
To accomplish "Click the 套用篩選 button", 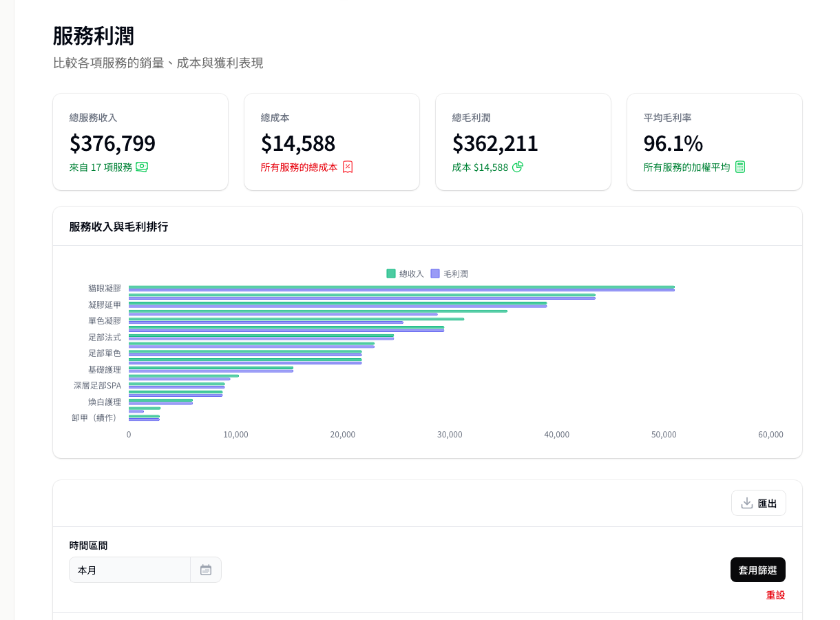I will pos(757,570).
